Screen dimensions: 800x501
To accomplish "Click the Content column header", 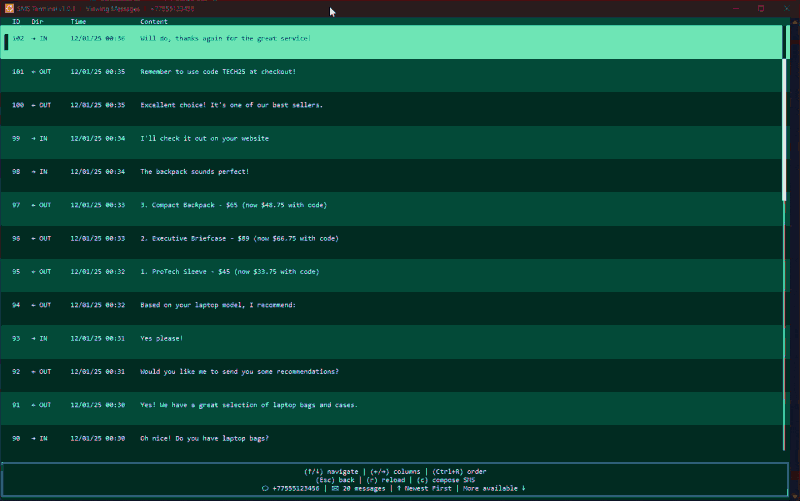I will tap(154, 21).
